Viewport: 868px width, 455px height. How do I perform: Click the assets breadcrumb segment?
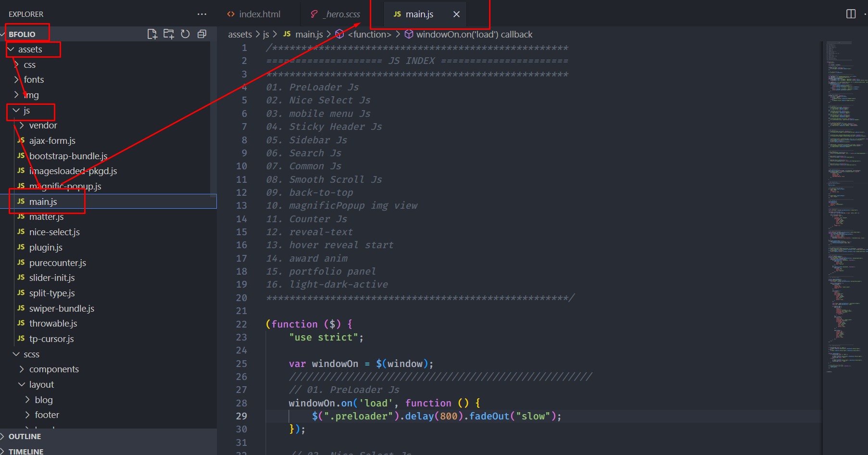(239, 34)
